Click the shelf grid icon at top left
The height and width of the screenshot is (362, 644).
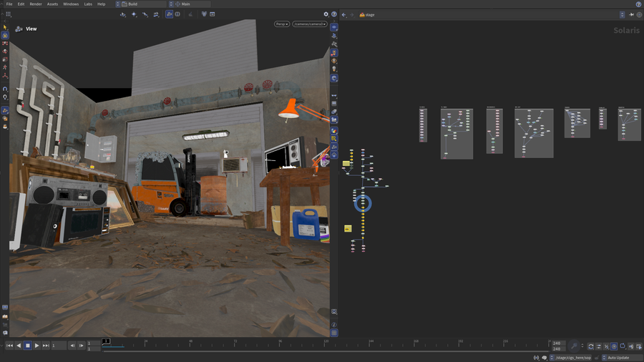pos(8,14)
